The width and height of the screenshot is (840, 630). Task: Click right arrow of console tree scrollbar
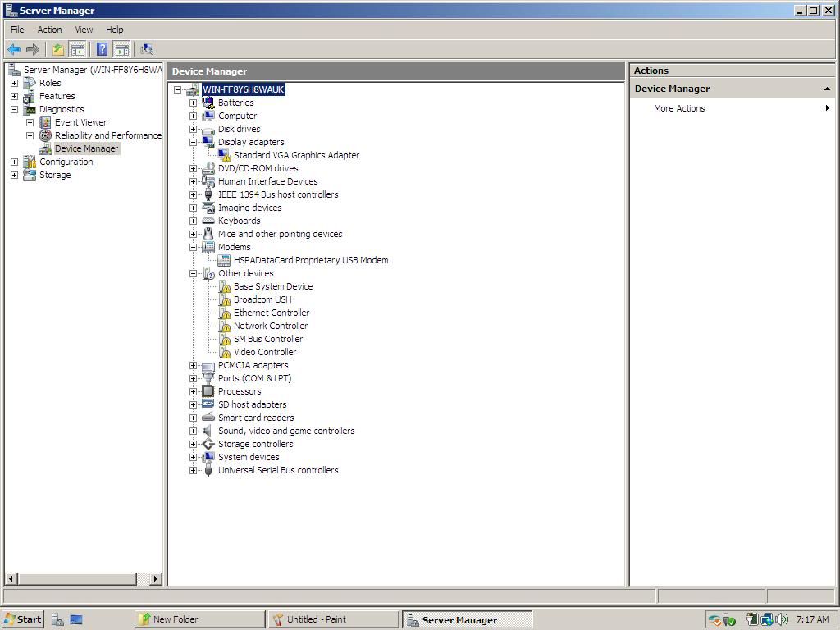point(156,578)
